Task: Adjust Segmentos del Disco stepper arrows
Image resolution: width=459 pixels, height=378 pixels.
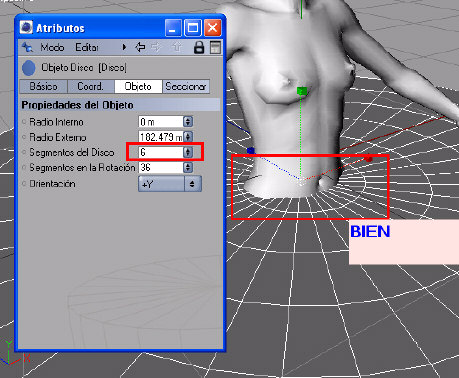Action: click(x=188, y=152)
